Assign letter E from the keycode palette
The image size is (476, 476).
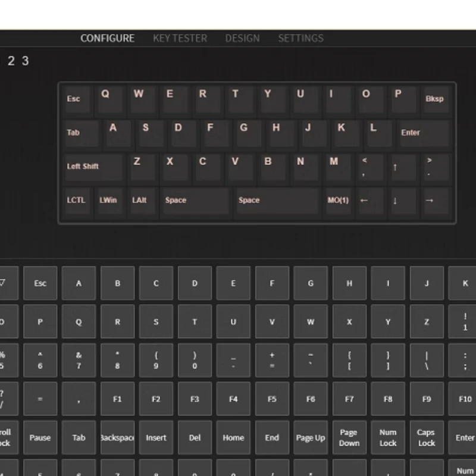coord(233,283)
